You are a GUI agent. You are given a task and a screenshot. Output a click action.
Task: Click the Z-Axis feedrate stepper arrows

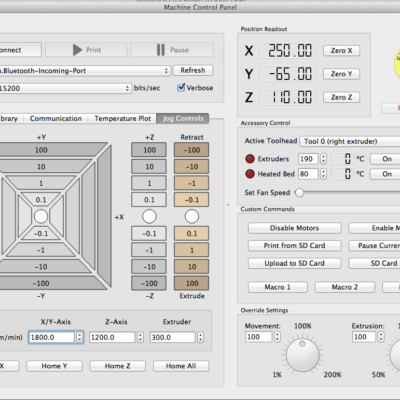tap(140, 337)
